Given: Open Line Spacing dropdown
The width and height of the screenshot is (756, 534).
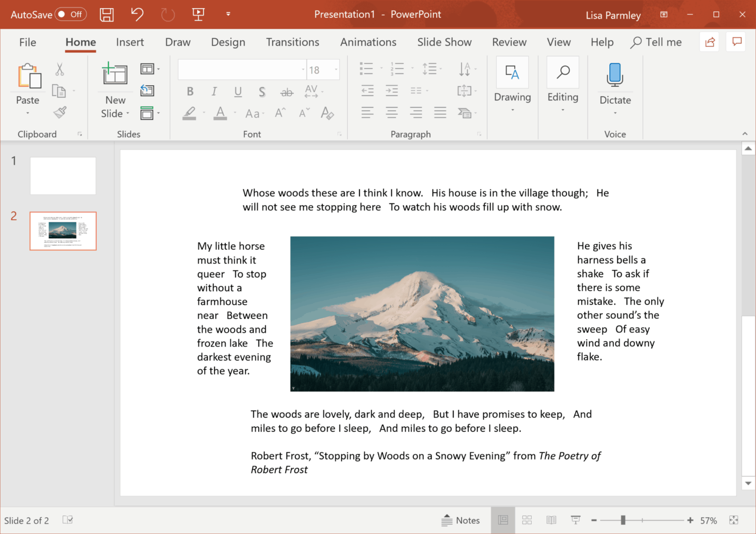Looking at the screenshot, I should tap(432, 69).
